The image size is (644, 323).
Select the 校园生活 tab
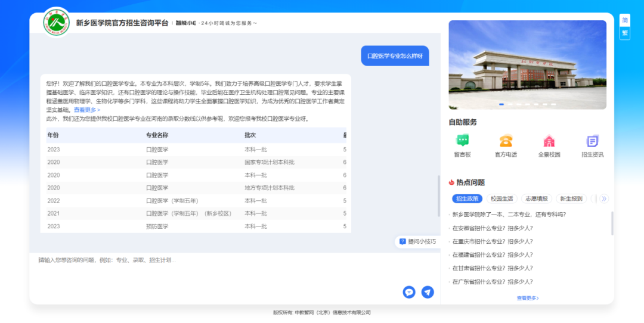pos(502,198)
